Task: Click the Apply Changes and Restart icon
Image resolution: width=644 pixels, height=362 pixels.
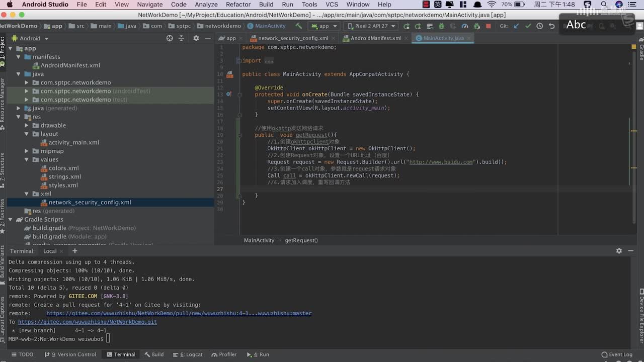Action: click(407, 26)
